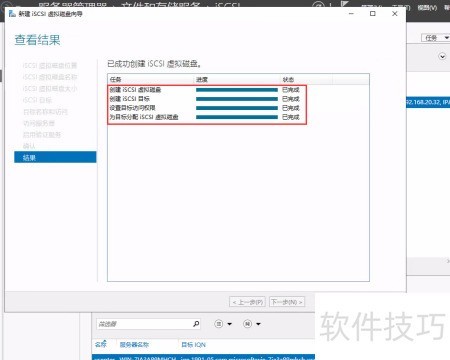Sort by 服务器名称 column header
The image size is (450, 360).
tap(134, 345)
